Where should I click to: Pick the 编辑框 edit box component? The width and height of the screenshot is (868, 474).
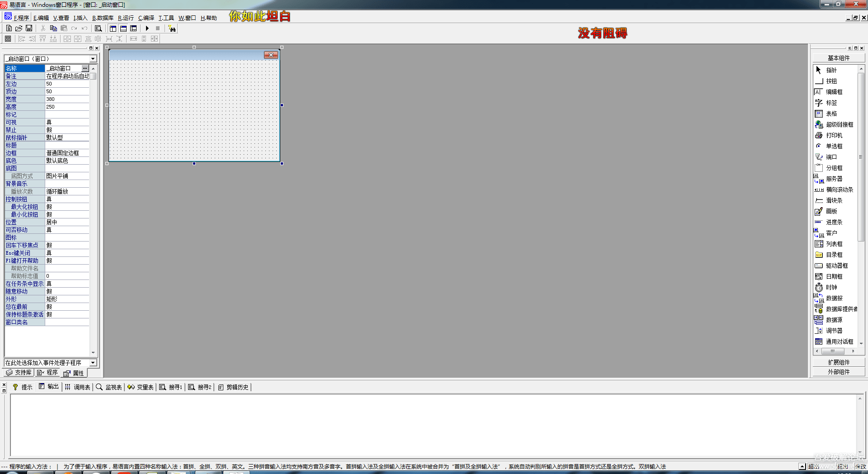pos(834,92)
